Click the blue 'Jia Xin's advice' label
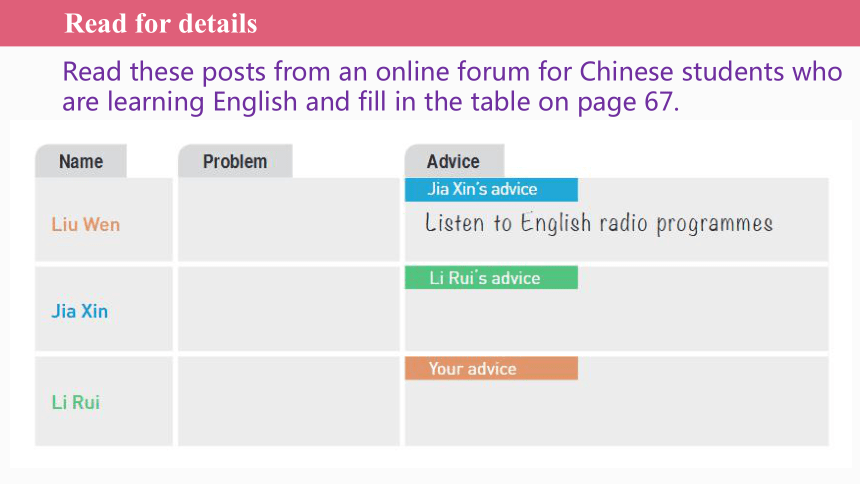 tap(491, 189)
